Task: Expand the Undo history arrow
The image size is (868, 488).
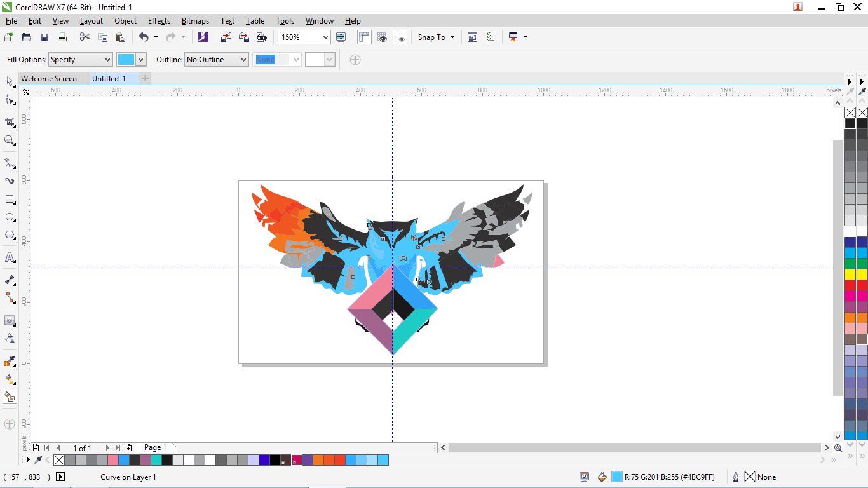Action: click(x=156, y=37)
